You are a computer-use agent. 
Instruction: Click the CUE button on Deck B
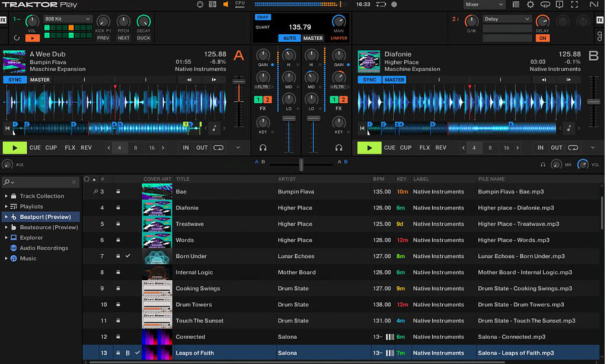tap(389, 148)
